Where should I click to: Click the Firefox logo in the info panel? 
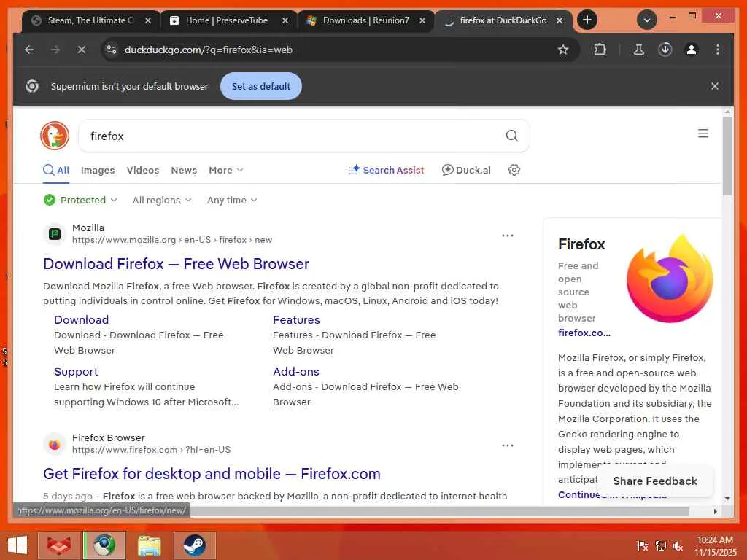pos(670,279)
